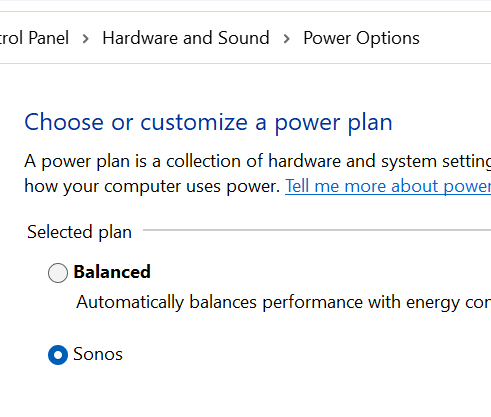Click empty address bar area after Power Options

point(455,38)
